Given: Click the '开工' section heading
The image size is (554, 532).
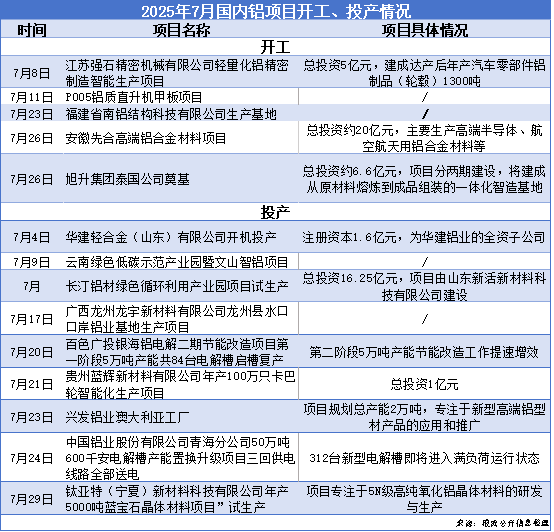Looking at the screenshot, I should click(275, 47).
